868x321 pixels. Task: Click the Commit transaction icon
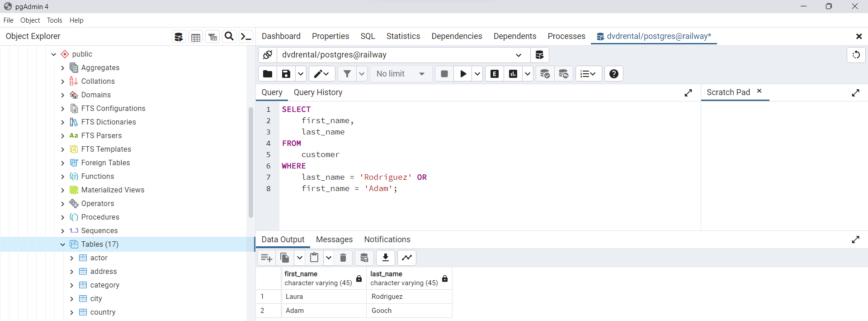coord(545,74)
